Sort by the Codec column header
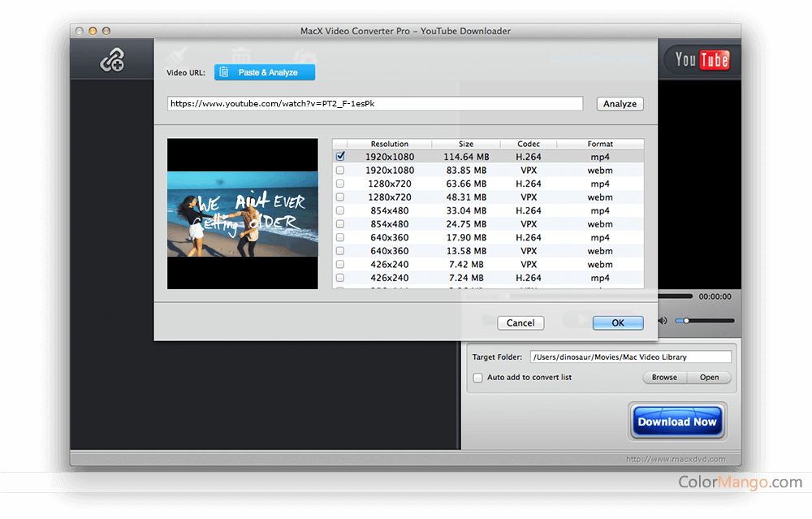 pos(529,144)
